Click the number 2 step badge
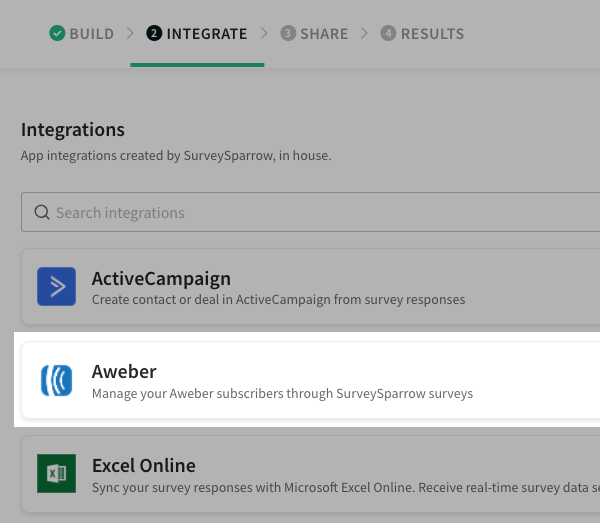The image size is (600, 523). 154,34
